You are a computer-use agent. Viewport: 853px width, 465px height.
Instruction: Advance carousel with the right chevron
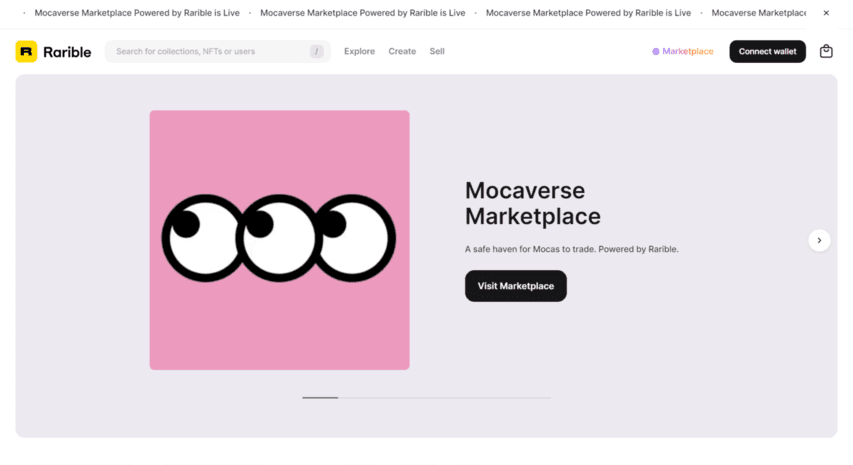point(819,240)
